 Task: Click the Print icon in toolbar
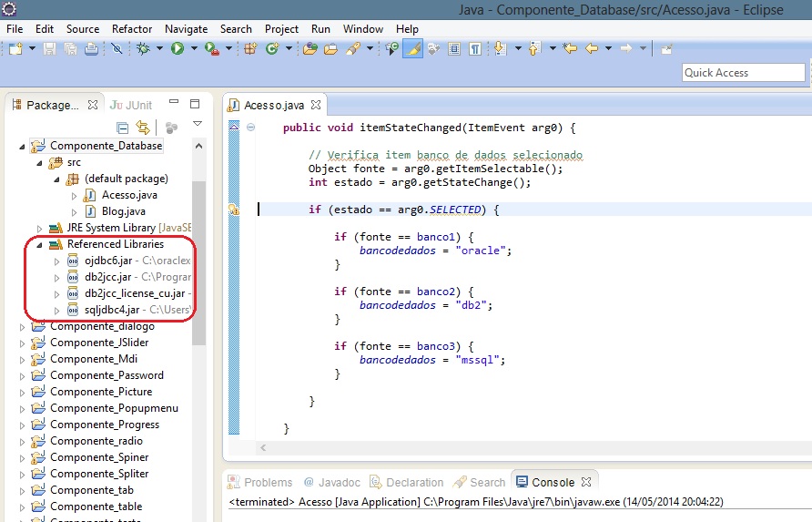[91, 48]
